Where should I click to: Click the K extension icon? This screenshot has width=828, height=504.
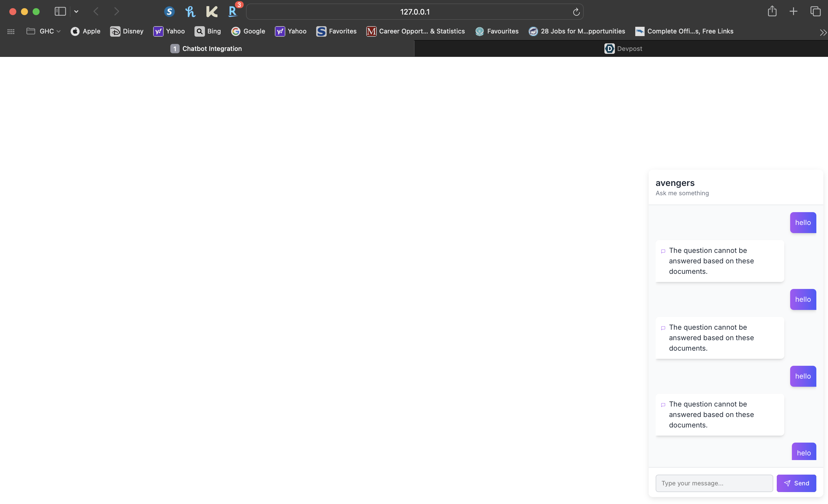[211, 12]
